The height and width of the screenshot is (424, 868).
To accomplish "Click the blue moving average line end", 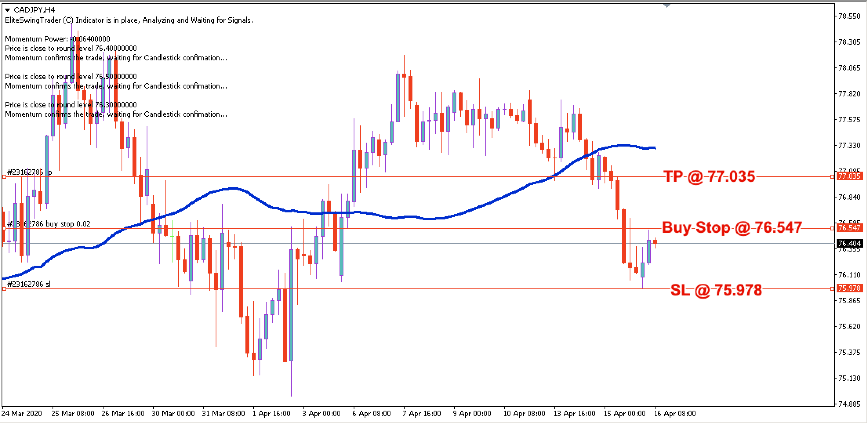I will click(654, 148).
